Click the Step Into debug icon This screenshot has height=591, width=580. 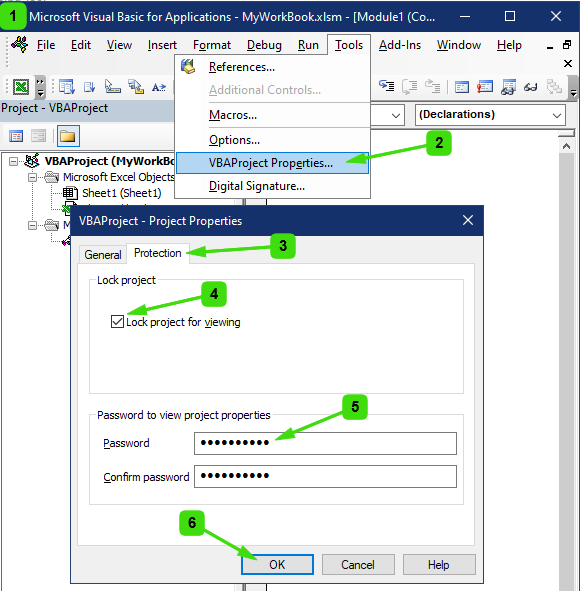point(387,86)
